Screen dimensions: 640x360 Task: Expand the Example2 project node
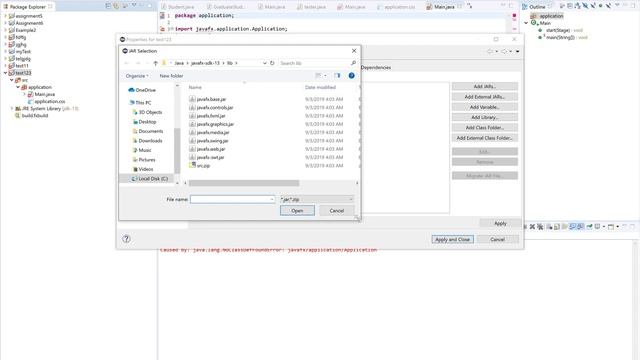[x=5, y=30]
